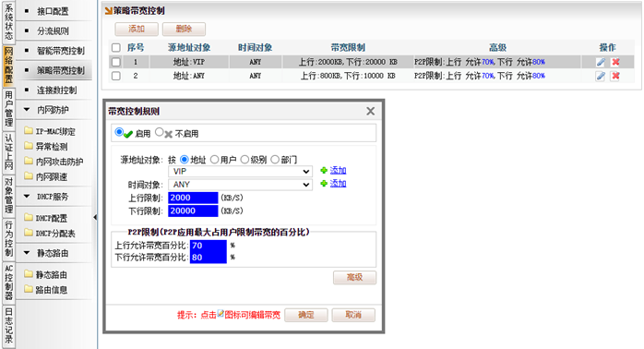Click the 高级 button in dialog
The width and height of the screenshot is (644, 349).
pos(354,278)
